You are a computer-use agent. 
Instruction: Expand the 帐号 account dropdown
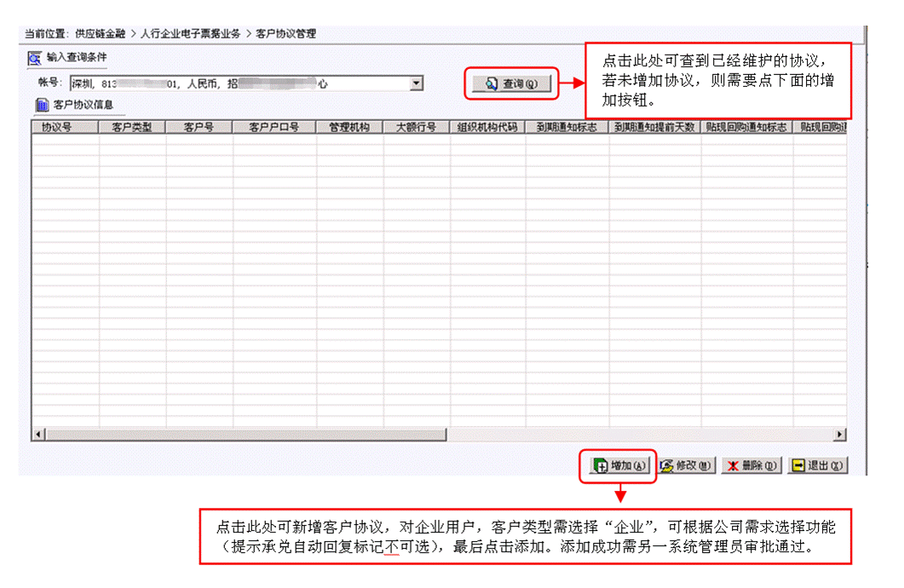click(x=417, y=83)
